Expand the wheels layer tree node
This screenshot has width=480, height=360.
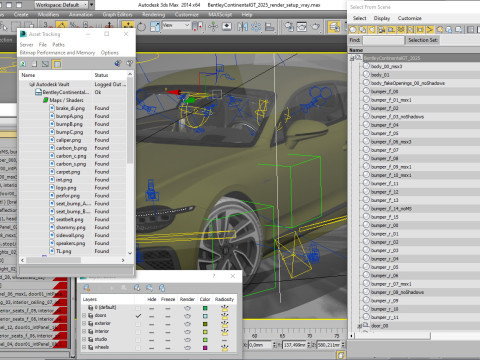(x=84, y=347)
